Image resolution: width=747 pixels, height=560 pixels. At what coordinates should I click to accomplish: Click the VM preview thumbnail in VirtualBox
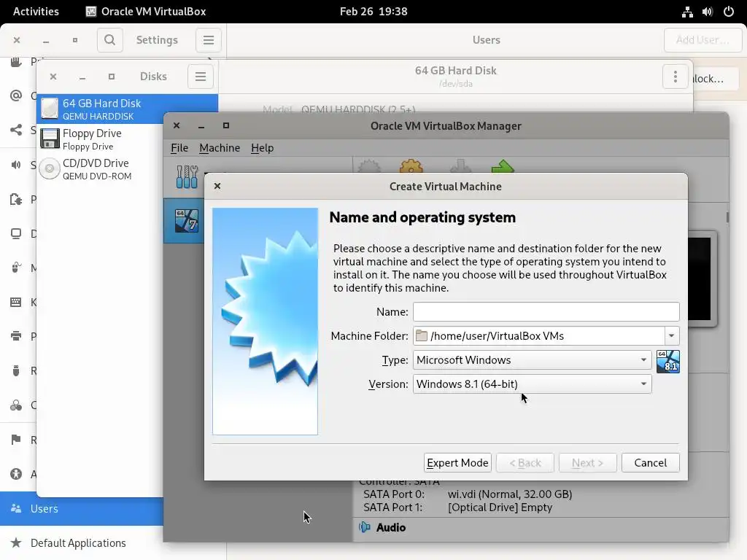click(701, 279)
